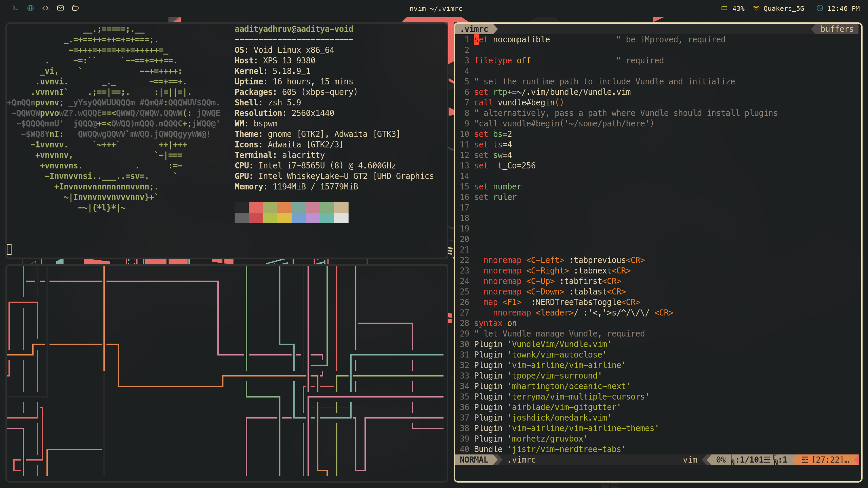Click Plugin 'joshdick/onedark.vim' line
The image size is (868, 488).
(542, 418)
